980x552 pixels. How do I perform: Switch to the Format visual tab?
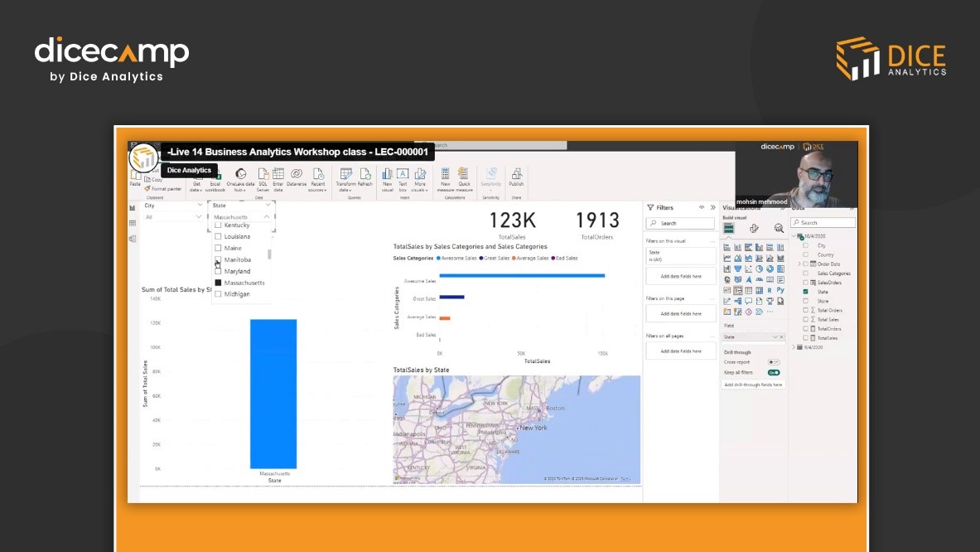click(754, 227)
